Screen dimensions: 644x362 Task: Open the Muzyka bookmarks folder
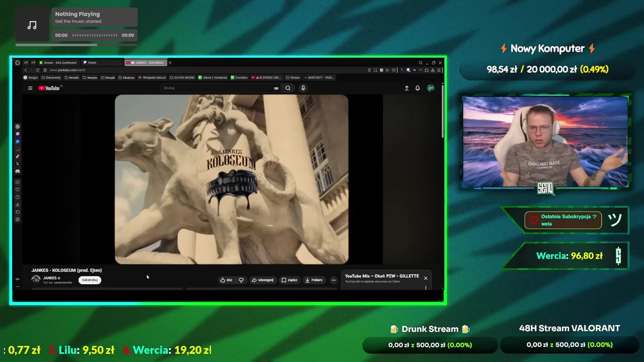pyautogui.click(x=90, y=77)
